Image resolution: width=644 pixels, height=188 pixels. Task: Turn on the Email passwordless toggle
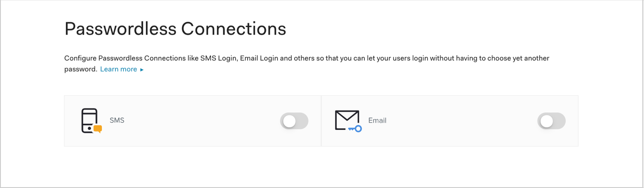click(x=551, y=121)
